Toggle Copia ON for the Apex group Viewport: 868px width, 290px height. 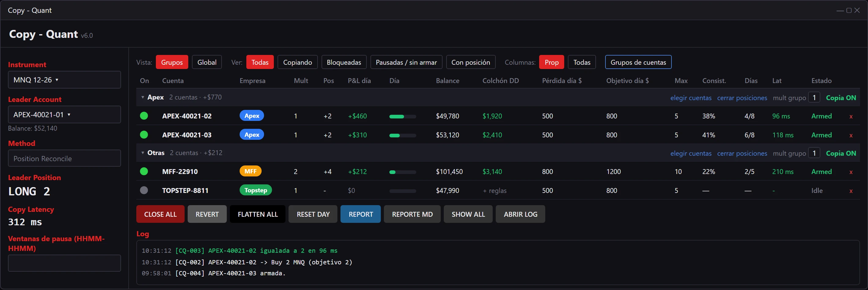point(841,98)
